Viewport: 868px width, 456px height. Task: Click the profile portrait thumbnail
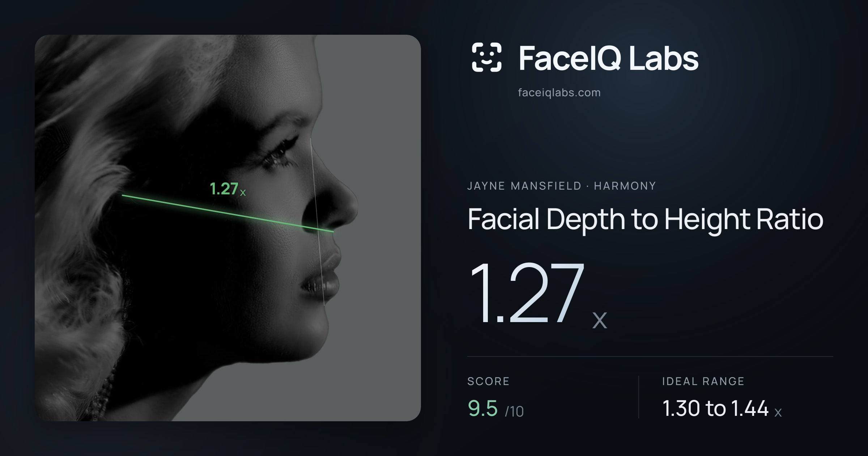pos(228,228)
